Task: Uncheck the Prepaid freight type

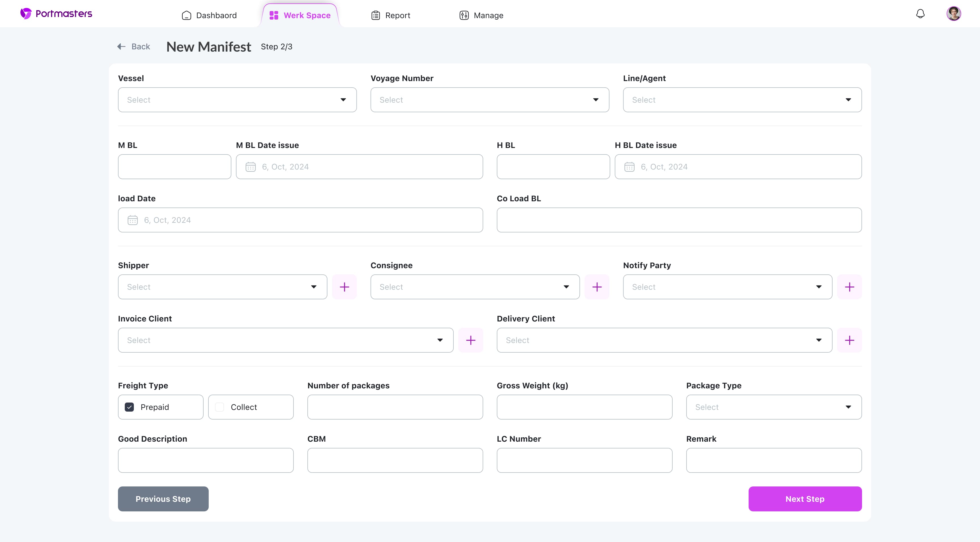Action: [129, 406]
